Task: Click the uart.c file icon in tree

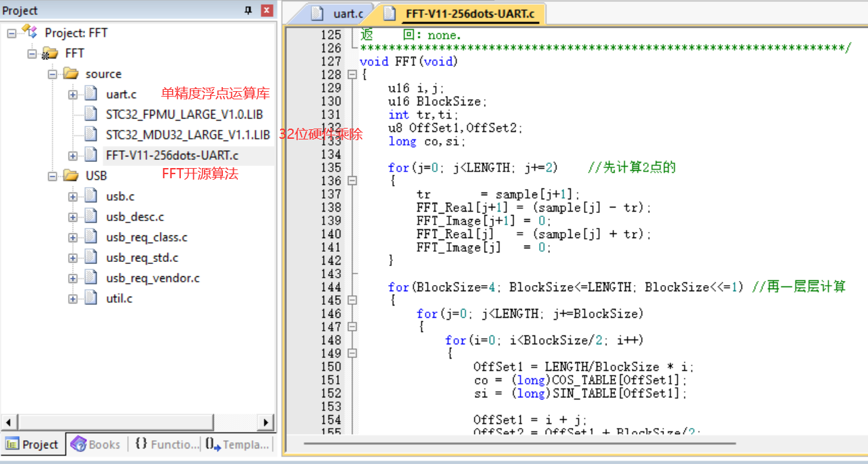Action: (x=91, y=94)
